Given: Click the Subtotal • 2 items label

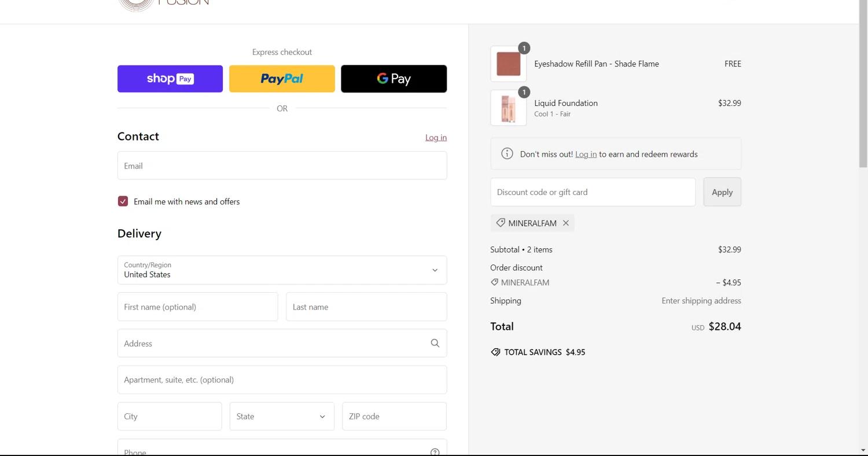Looking at the screenshot, I should [521, 249].
